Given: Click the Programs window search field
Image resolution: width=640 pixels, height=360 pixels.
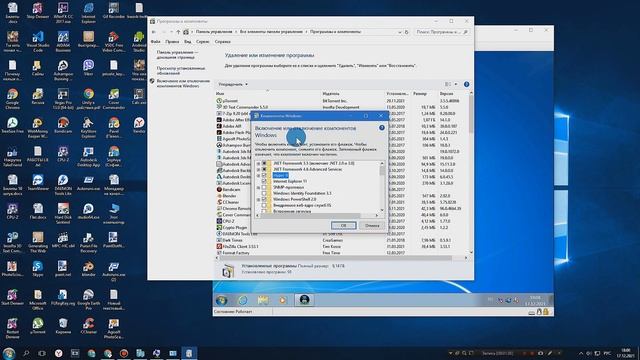Looking at the screenshot, I should [x=442, y=32].
